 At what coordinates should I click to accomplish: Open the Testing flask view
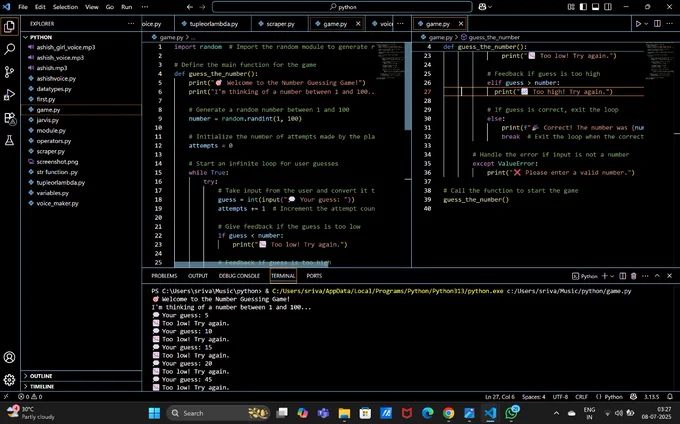tap(9, 140)
